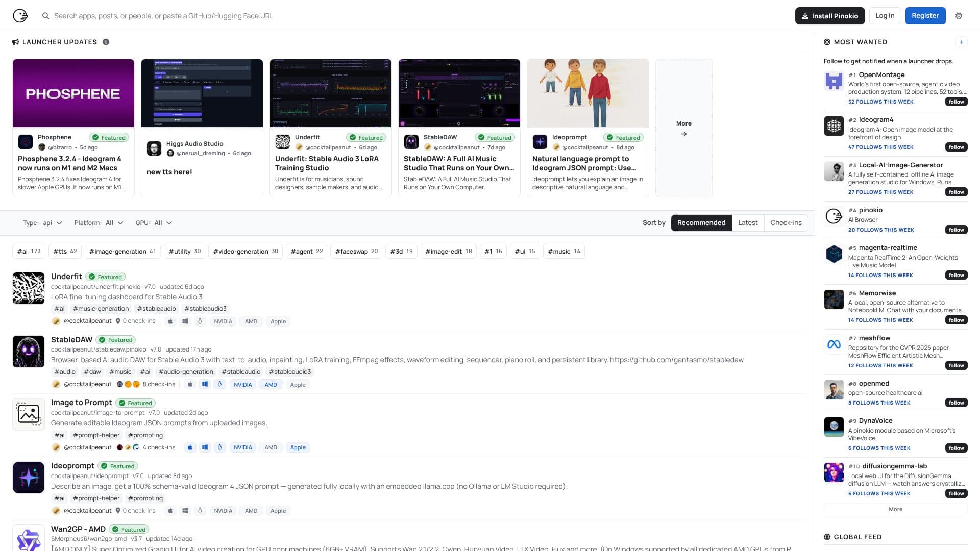Image resolution: width=980 pixels, height=551 pixels.
Task: Filter by the #faceswap tag
Action: tap(356, 251)
